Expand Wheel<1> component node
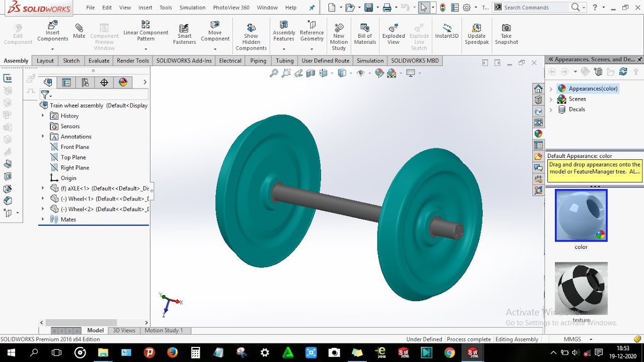644x362 pixels. pos(43,199)
